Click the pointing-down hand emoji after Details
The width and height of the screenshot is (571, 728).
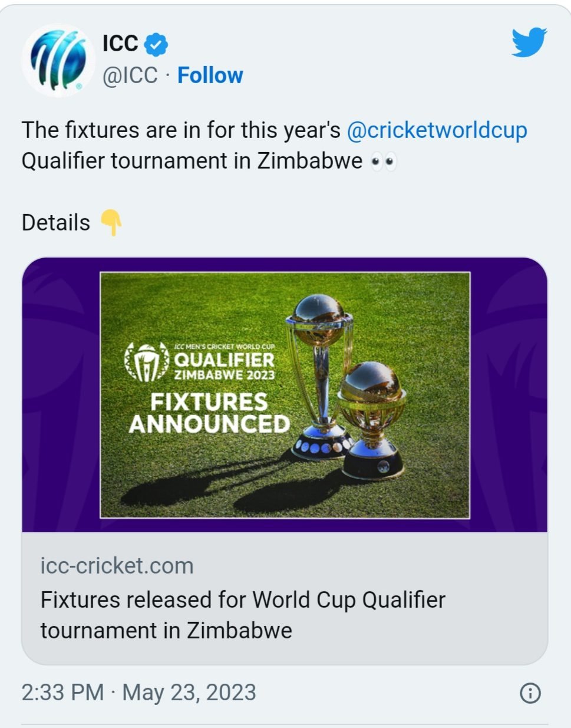[x=111, y=223]
